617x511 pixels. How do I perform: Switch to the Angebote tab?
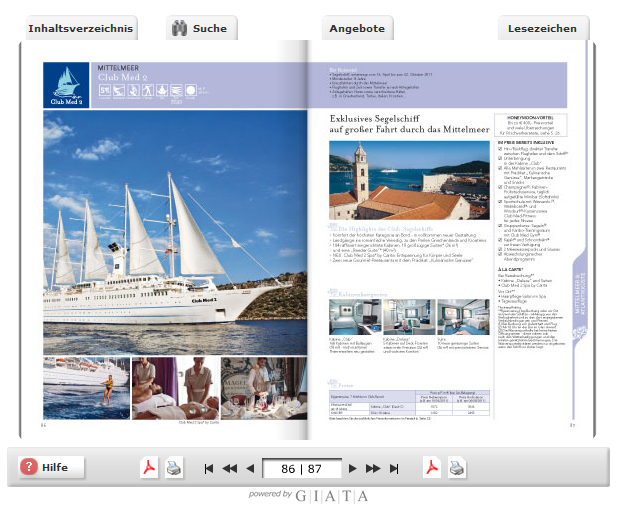pyautogui.click(x=358, y=28)
